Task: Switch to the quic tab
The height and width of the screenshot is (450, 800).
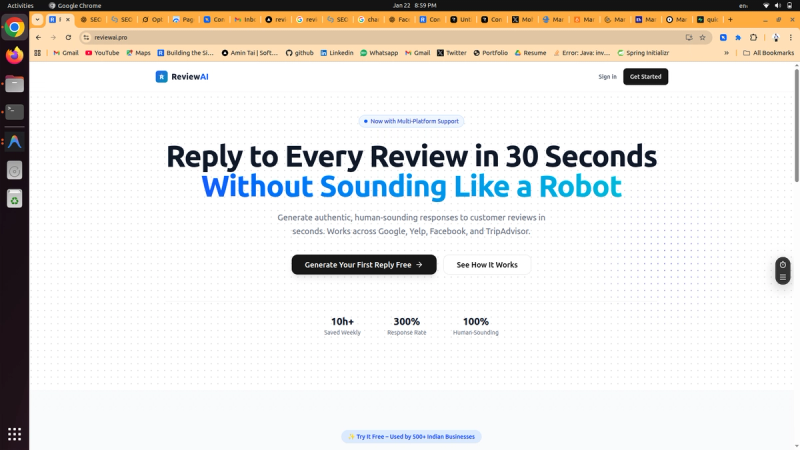Action: click(708, 19)
